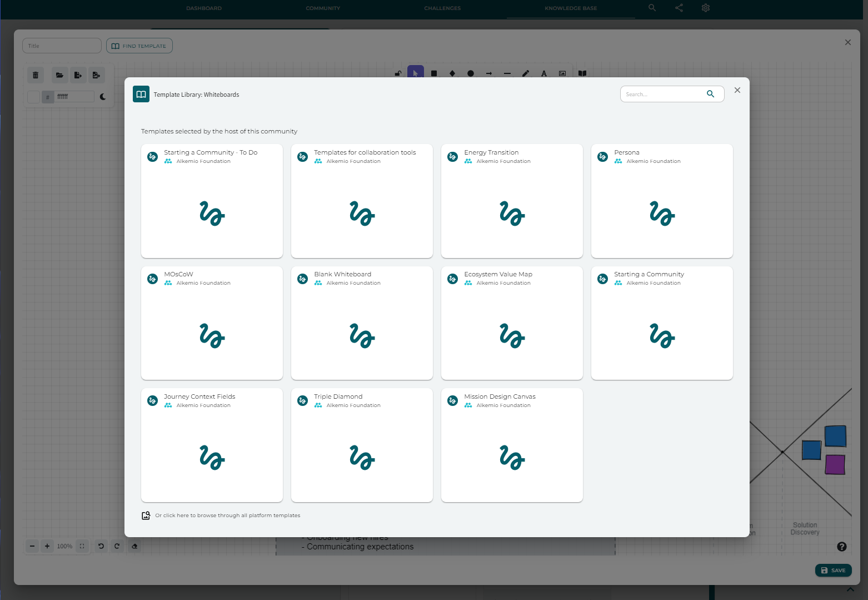Click the eraser tool icon
The image size is (868, 600).
[x=134, y=546]
